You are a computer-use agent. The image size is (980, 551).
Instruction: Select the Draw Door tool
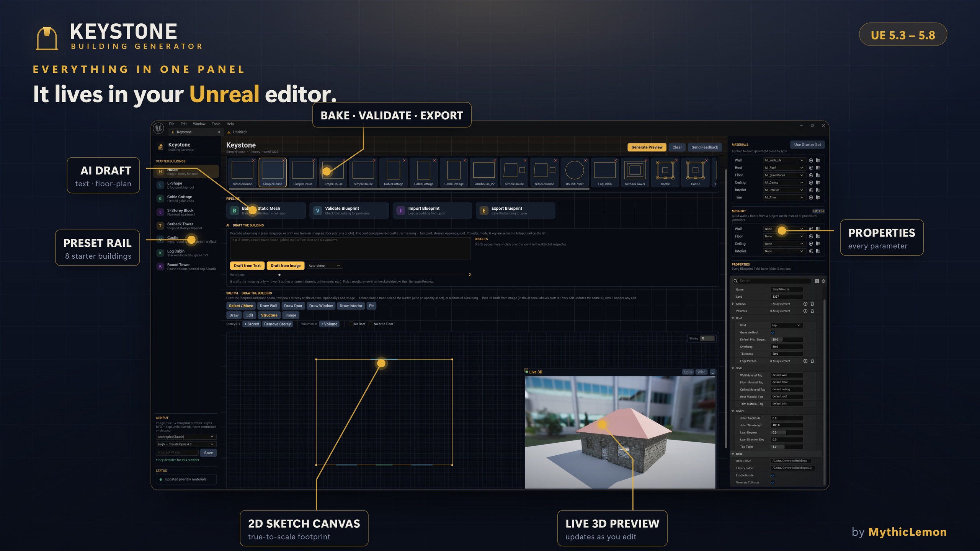293,306
